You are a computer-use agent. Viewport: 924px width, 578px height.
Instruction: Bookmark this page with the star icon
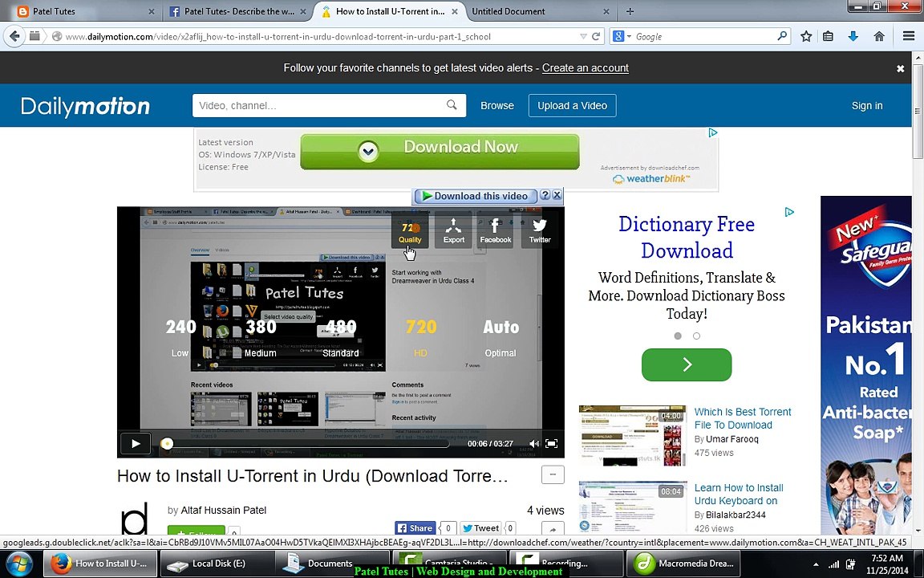[806, 36]
